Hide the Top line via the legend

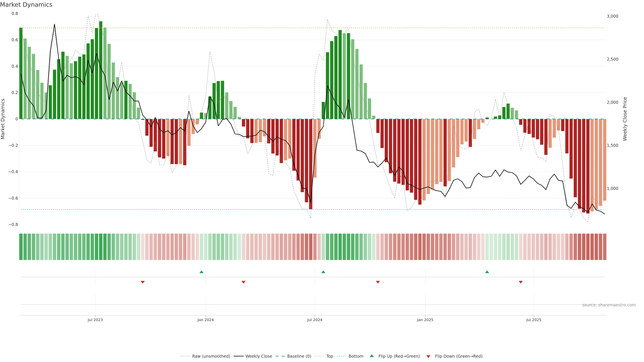(x=330, y=356)
